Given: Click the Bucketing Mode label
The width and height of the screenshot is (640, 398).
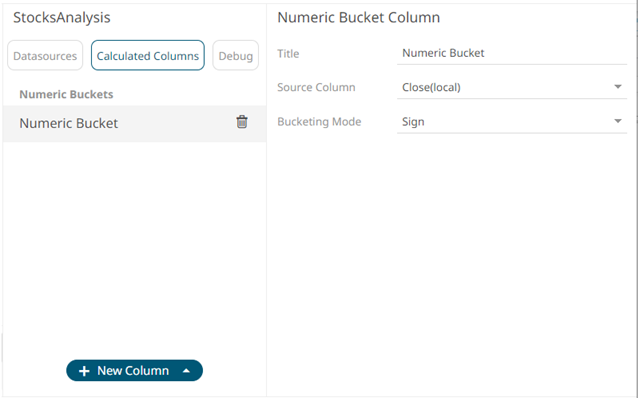Looking at the screenshot, I should tap(319, 122).
